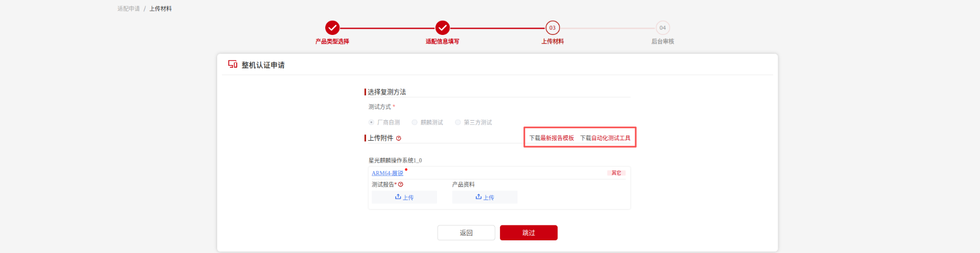Viewport: 980px width, 253px height.
Task: Go to 适配申请 breadcrumb
Action: (x=129, y=8)
